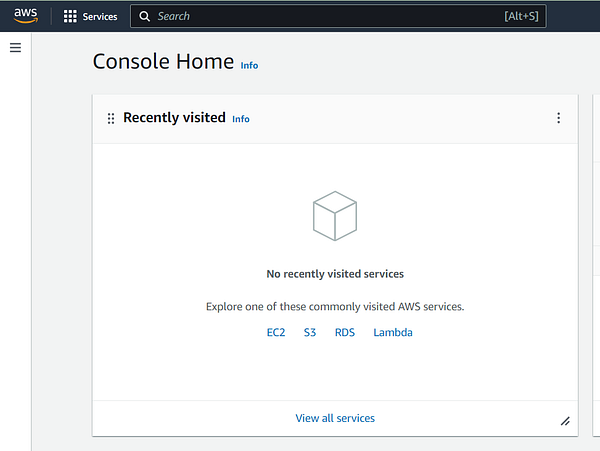Viewport: 600px width, 451px height.
Task: Click the Recently visited drag handle
Action: pyautogui.click(x=111, y=118)
